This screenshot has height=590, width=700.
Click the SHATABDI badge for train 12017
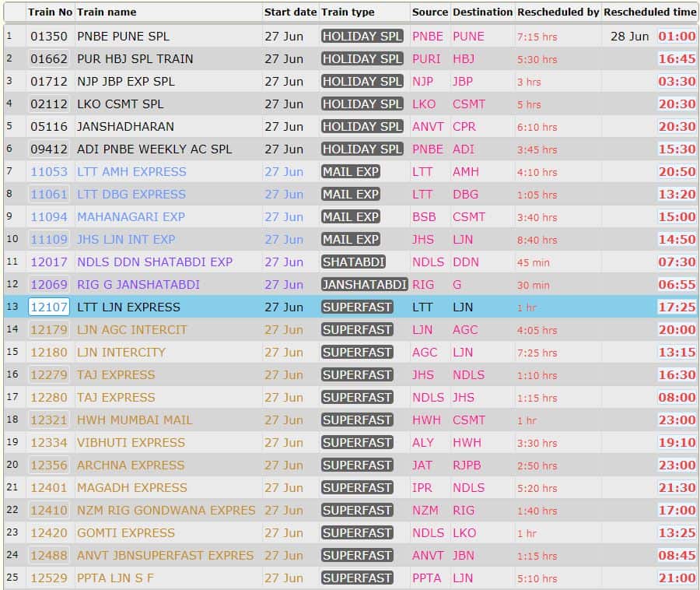(x=353, y=262)
